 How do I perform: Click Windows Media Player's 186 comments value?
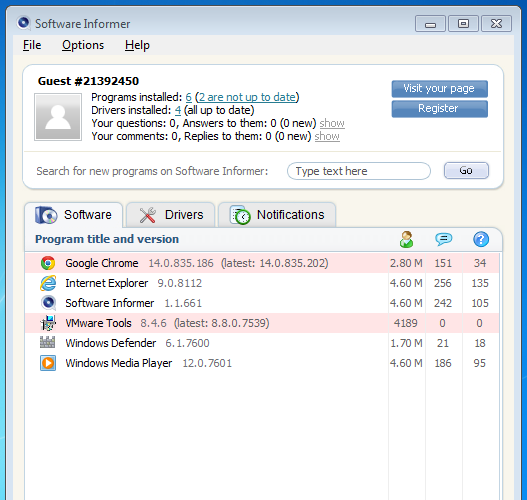click(443, 363)
